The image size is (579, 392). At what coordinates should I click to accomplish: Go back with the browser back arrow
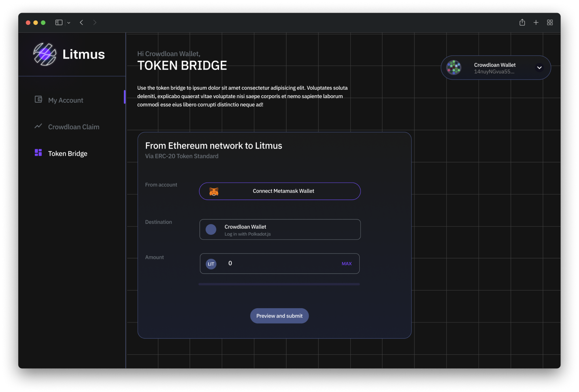pyautogui.click(x=81, y=23)
